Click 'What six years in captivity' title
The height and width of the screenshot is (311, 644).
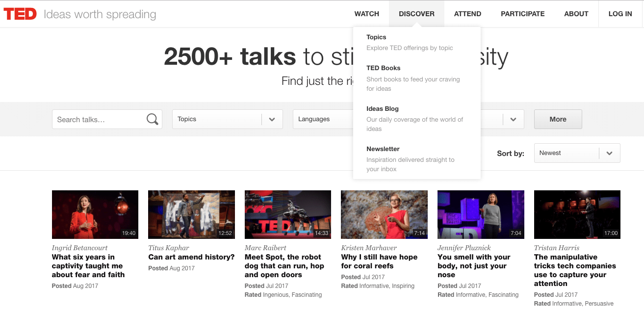click(88, 266)
